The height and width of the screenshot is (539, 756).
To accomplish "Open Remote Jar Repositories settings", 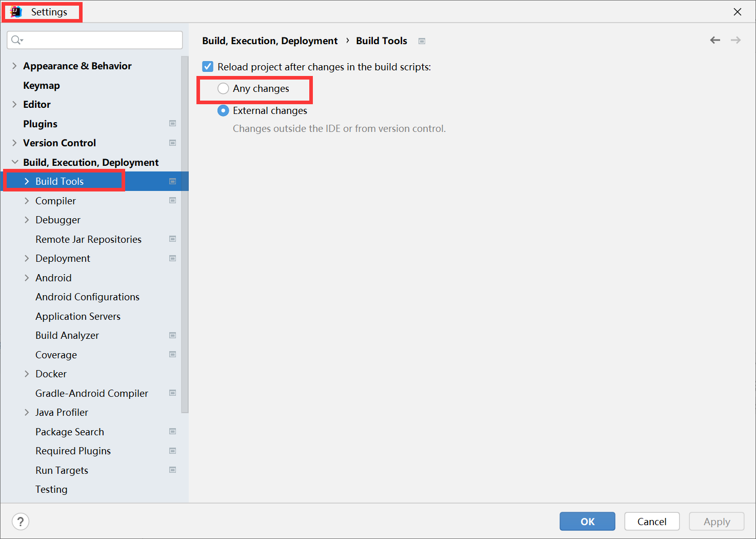I will click(88, 239).
